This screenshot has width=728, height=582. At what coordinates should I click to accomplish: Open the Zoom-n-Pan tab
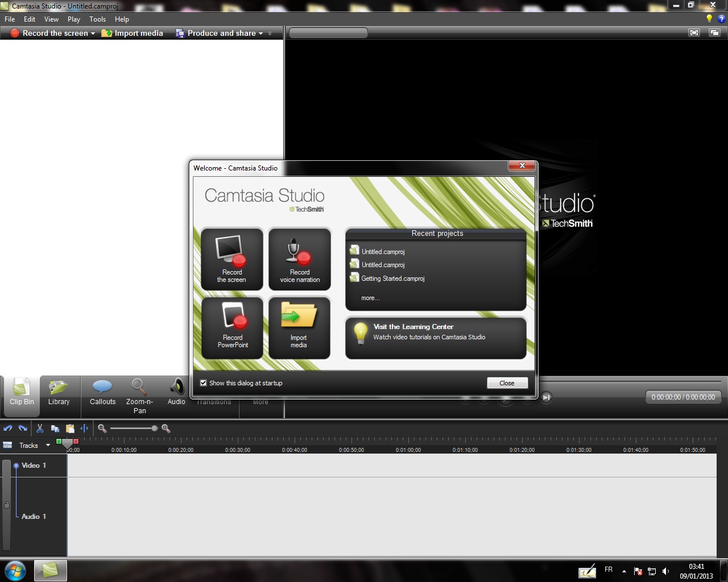coord(139,396)
